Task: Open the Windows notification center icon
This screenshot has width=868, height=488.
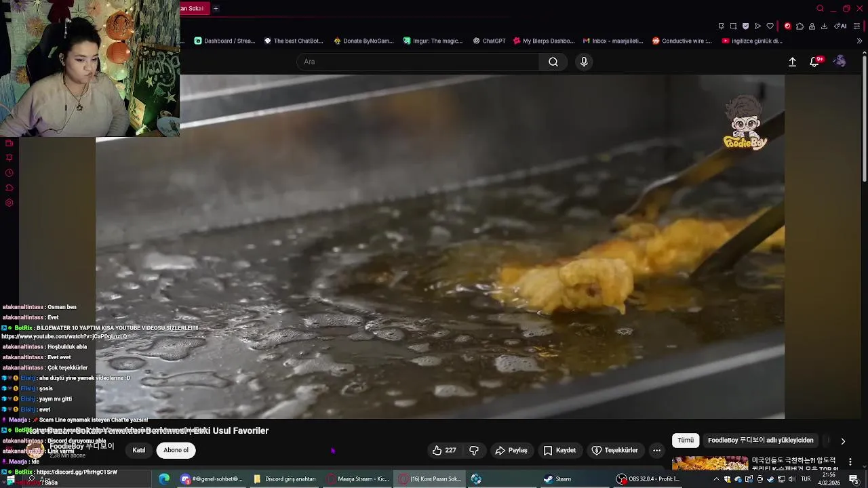Action: [854, 479]
